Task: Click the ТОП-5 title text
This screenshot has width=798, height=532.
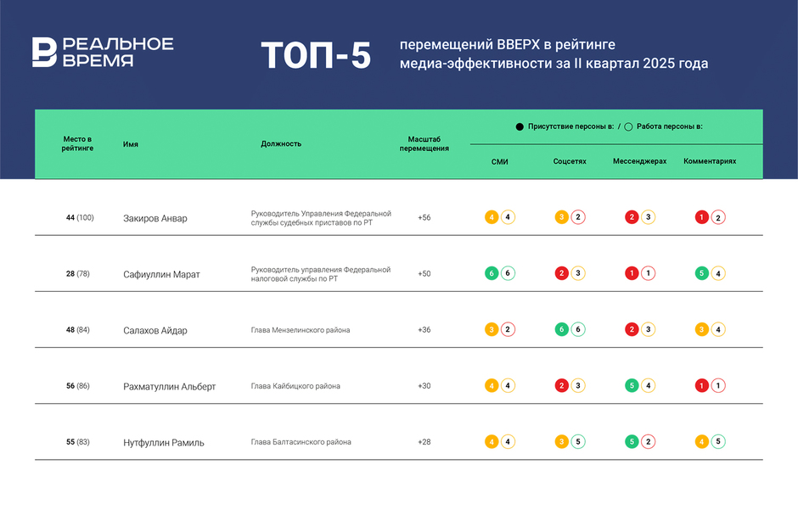Action: 316,54
